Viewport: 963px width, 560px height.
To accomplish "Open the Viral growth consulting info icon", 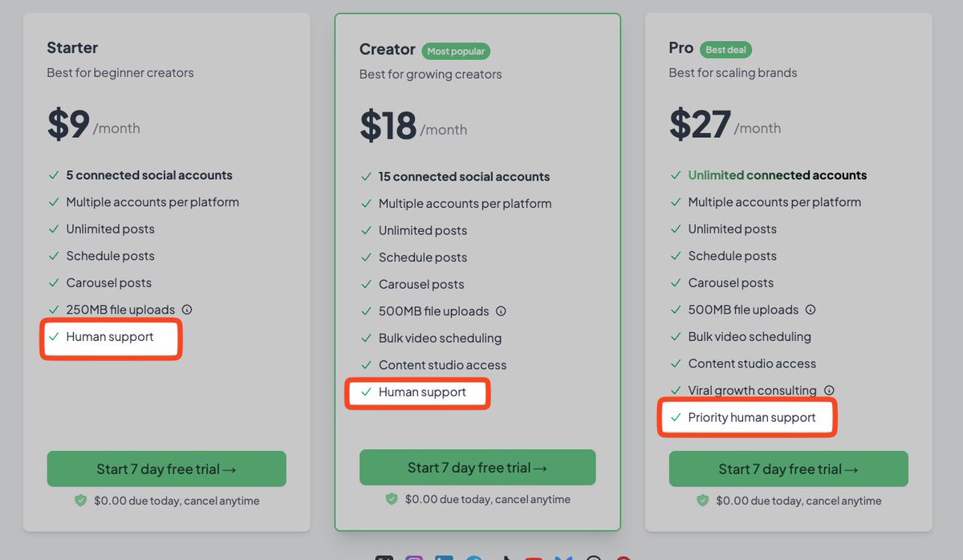I will click(x=829, y=391).
